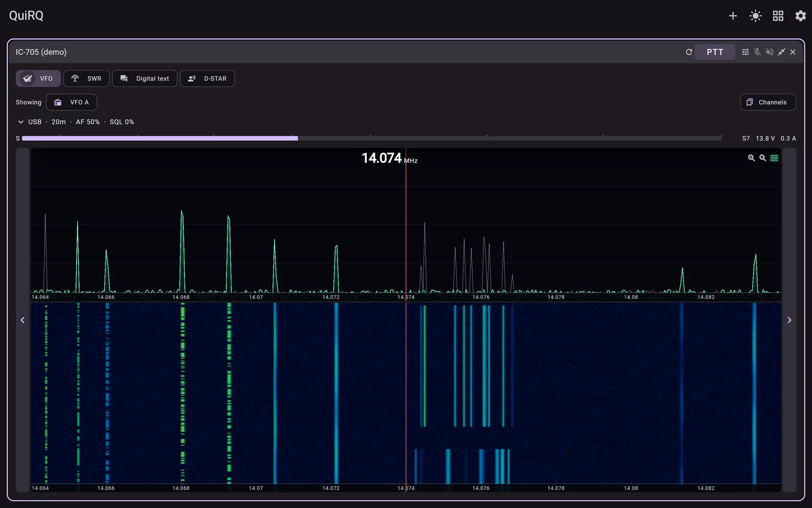Refresh the IC-705 connection

(x=689, y=52)
